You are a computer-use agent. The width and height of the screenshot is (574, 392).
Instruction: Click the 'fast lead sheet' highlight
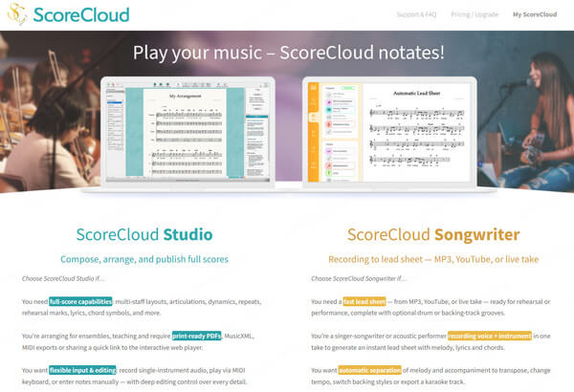coord(364,301)
